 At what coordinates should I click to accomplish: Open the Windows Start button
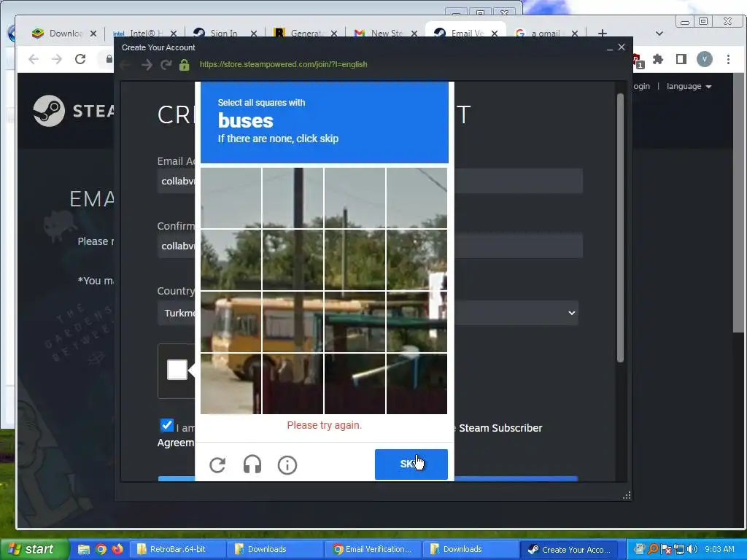[34, 550]
